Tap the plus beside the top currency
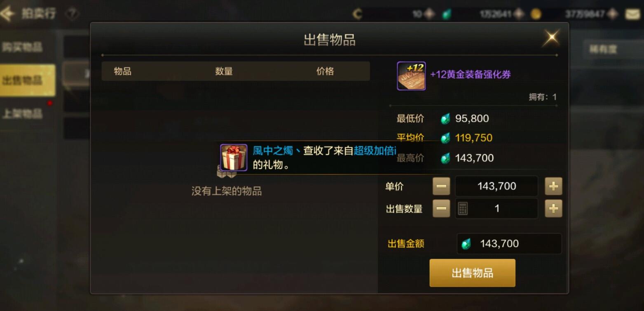Viewport: 644px width, 311px height. pyautogui.click(x=429, y=14)
